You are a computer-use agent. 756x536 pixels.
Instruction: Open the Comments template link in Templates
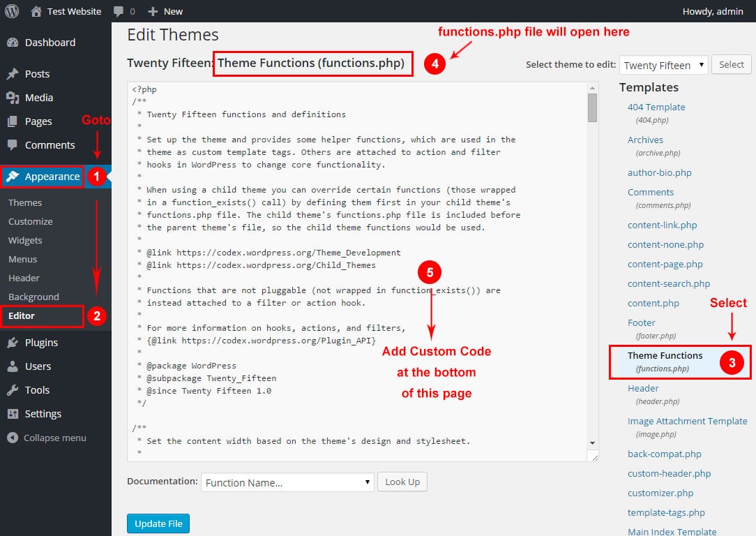tap(651, 192)
